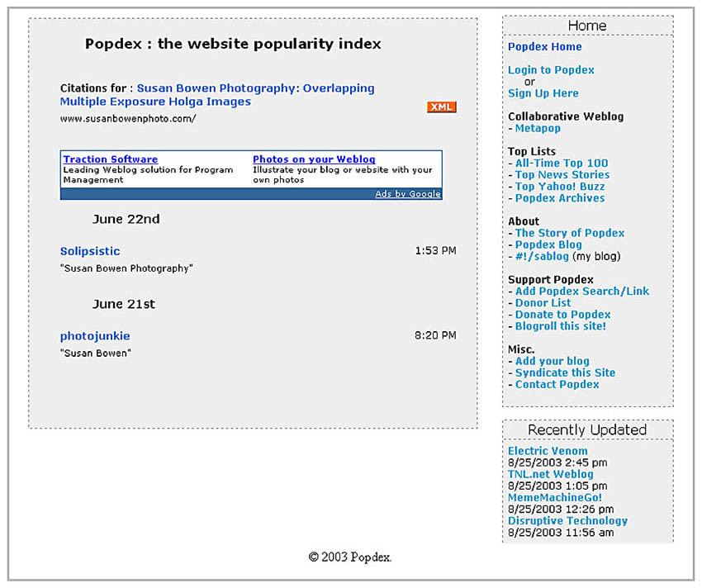Click the 8/25/2003 11:56 am timestamp

pyautogui.click(x=561, y=533)
